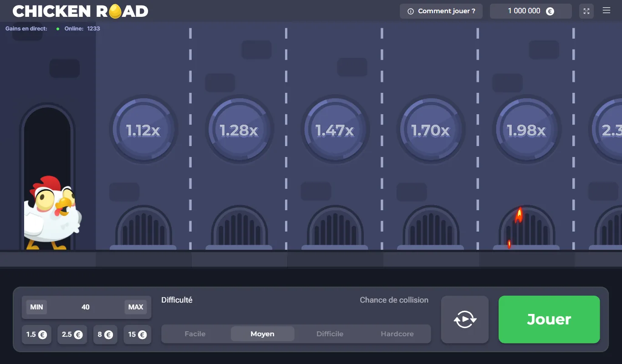Choose the 15 euro bet preset
Screen dimensions: 622x364
click(x=137, y=334)
